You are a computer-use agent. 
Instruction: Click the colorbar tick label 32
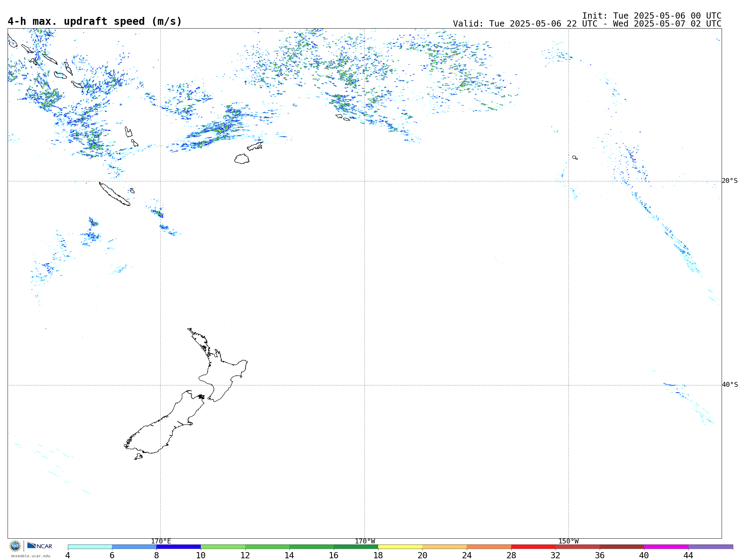(556, 556)
